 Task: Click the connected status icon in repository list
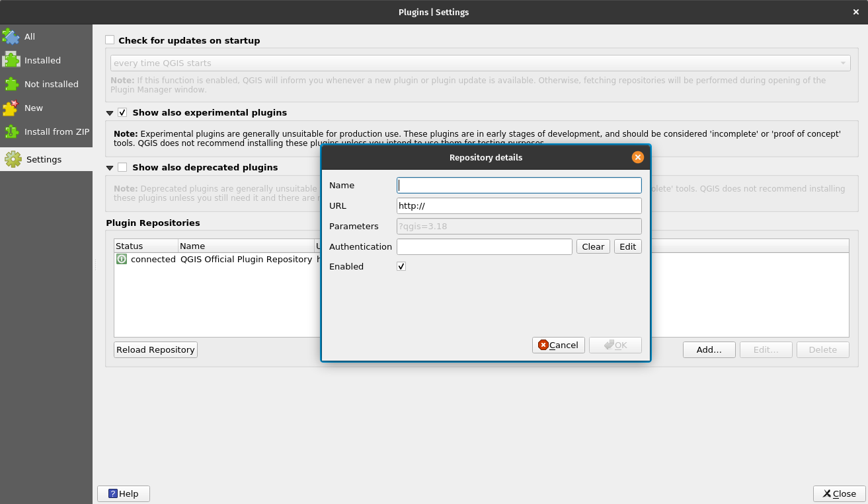click(122, 259)
